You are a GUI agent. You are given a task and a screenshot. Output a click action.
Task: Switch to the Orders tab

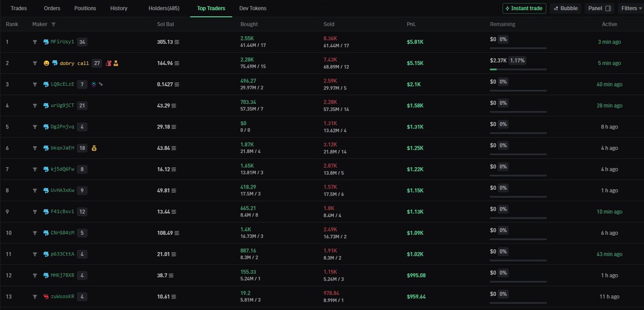(x=52, y=8)
